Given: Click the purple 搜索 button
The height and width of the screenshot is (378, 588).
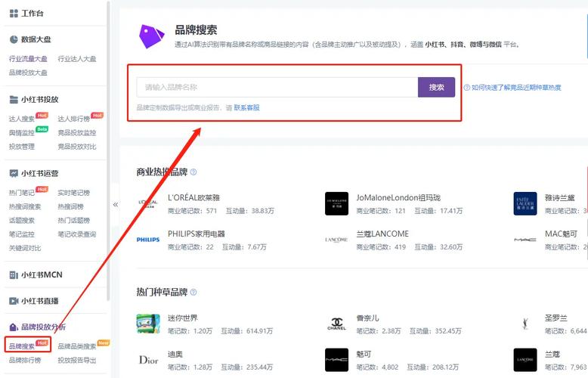Looking at the screenshot, I should tap(437, 88).
